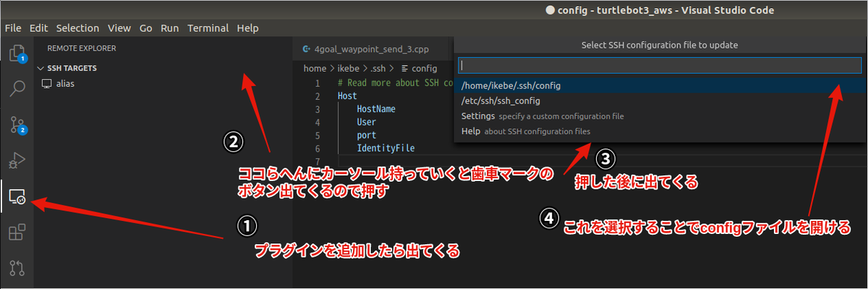
Task: Open the Explorer icon in activity bar
Action: 17,53
